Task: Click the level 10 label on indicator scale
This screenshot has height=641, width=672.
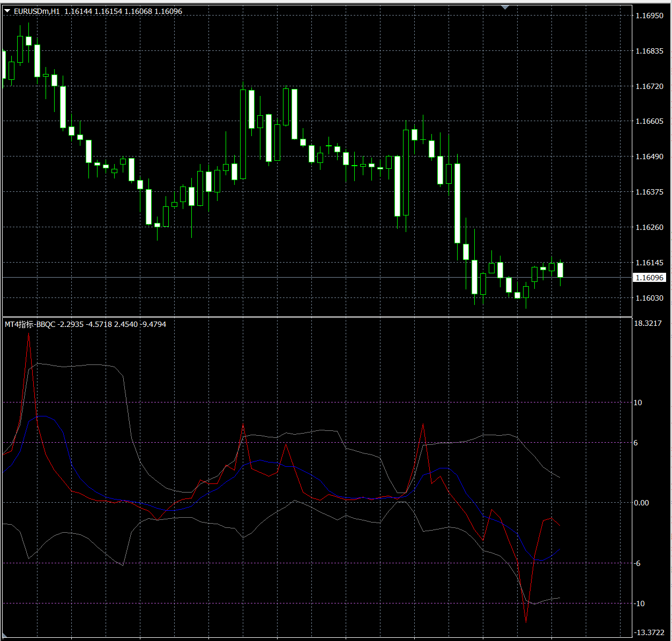Action: pos(638,403)
